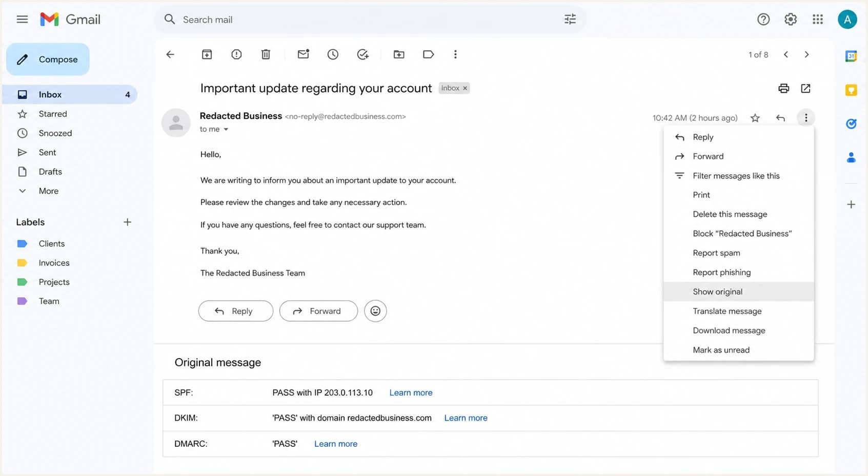The height and width of the screenshot is (476, 868).
Task: Click the Forward button below message
Action: tap(318, 311)
